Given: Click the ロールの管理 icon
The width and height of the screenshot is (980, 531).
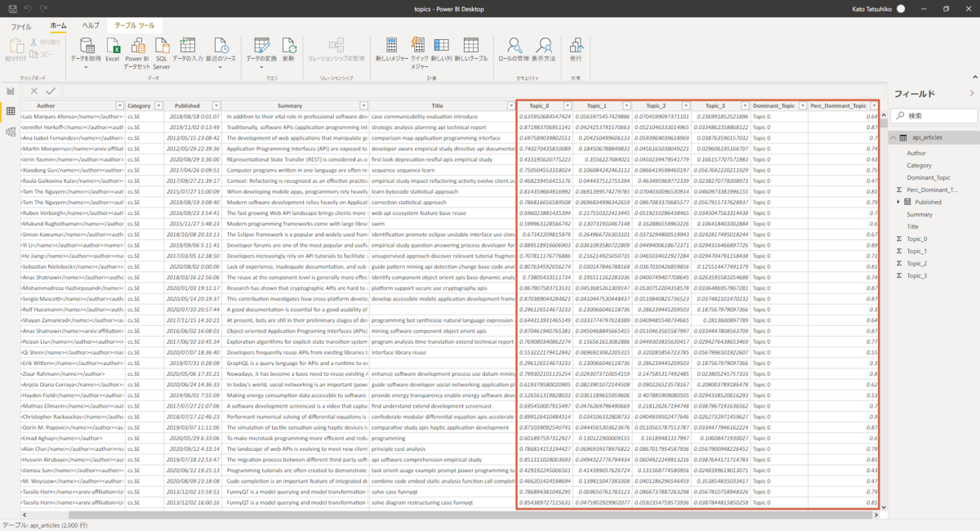Looking at the screenshot, I should pos(514,45).
